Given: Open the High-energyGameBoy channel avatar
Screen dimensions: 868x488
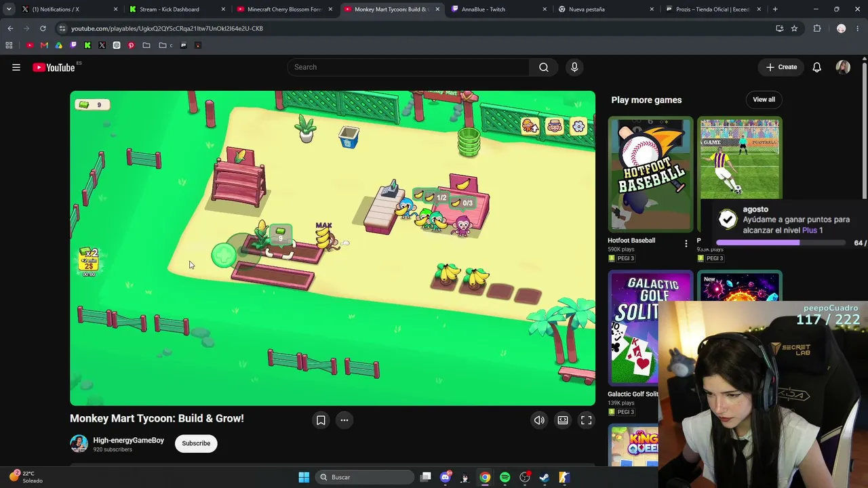Looking at the screenshot, I should pos(79,443).
